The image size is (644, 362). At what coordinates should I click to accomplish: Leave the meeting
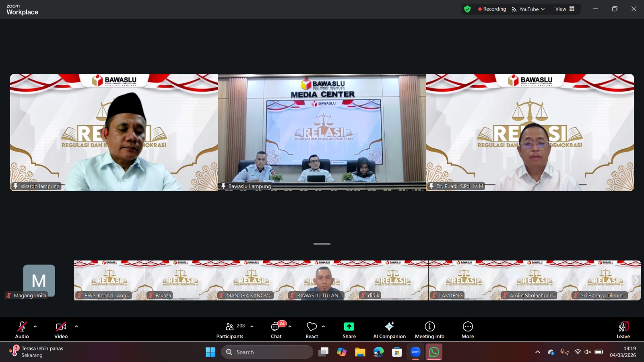tap(623, 330)
